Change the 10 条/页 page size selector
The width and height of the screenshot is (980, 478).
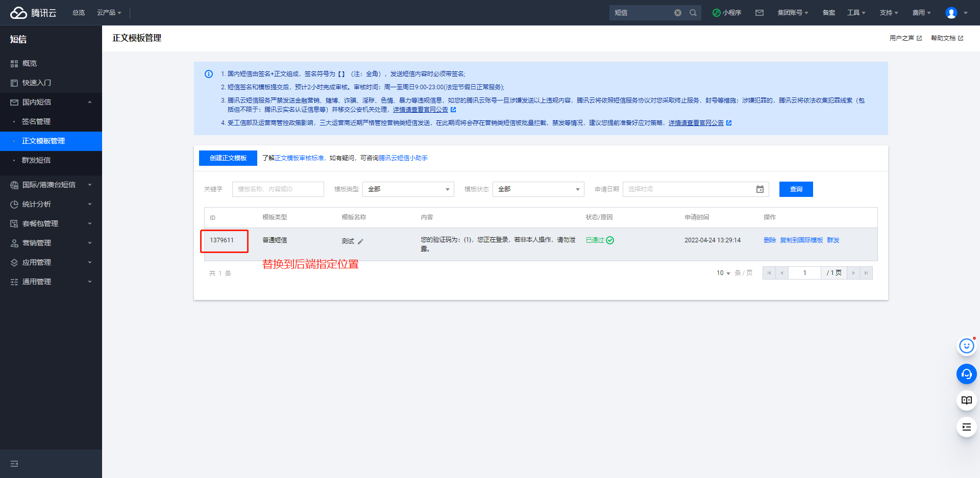coord(723,273)
